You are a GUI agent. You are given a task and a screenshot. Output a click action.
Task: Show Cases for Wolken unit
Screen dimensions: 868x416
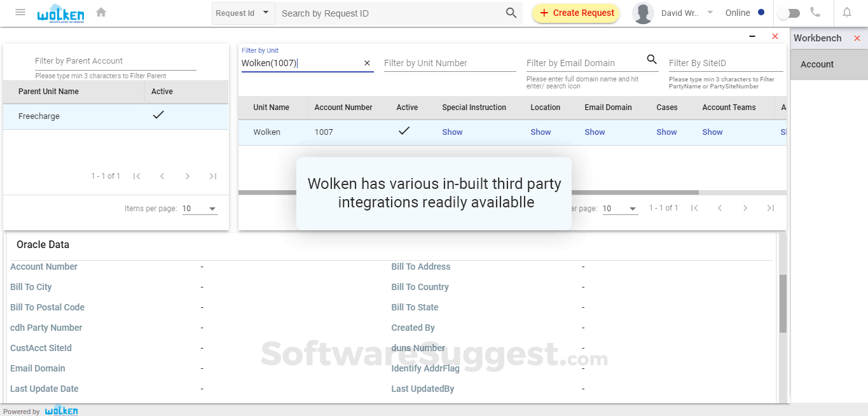pyautogui.click(x=666, y=132)
